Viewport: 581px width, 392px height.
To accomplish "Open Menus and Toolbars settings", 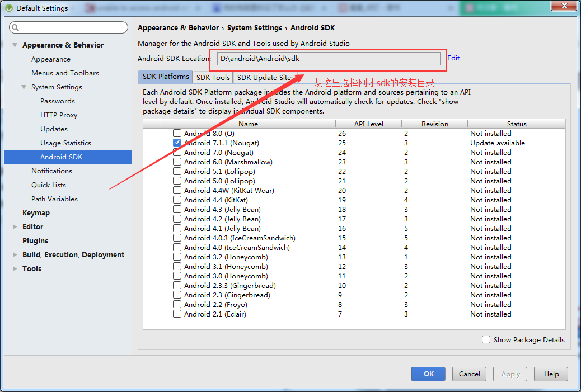I will tap(65, 73).
